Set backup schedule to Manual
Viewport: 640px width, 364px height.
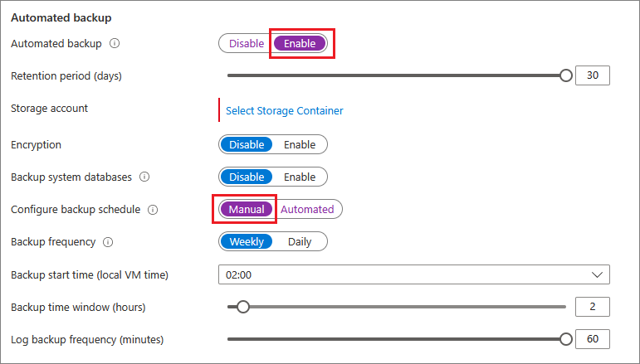[x=247, y=209]
